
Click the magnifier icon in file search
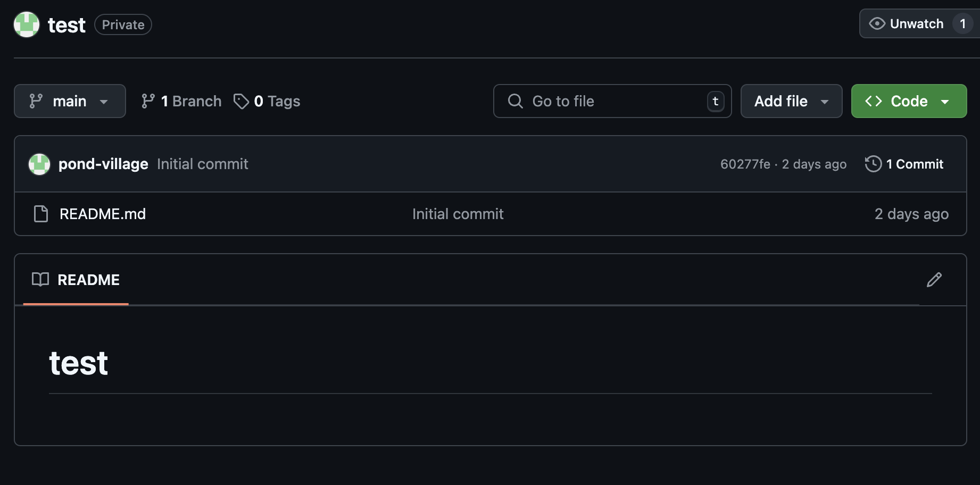click(x=515, y=101)
